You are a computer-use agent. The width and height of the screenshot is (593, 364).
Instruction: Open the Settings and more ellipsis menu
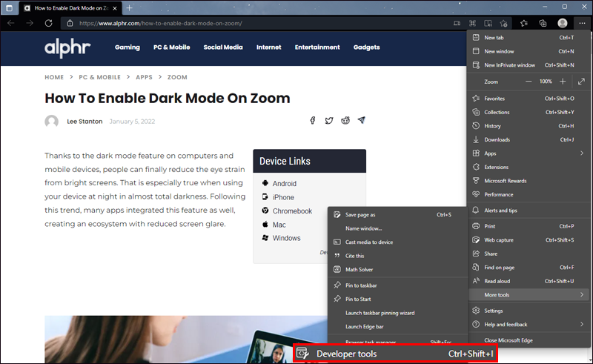pos(582,23)
